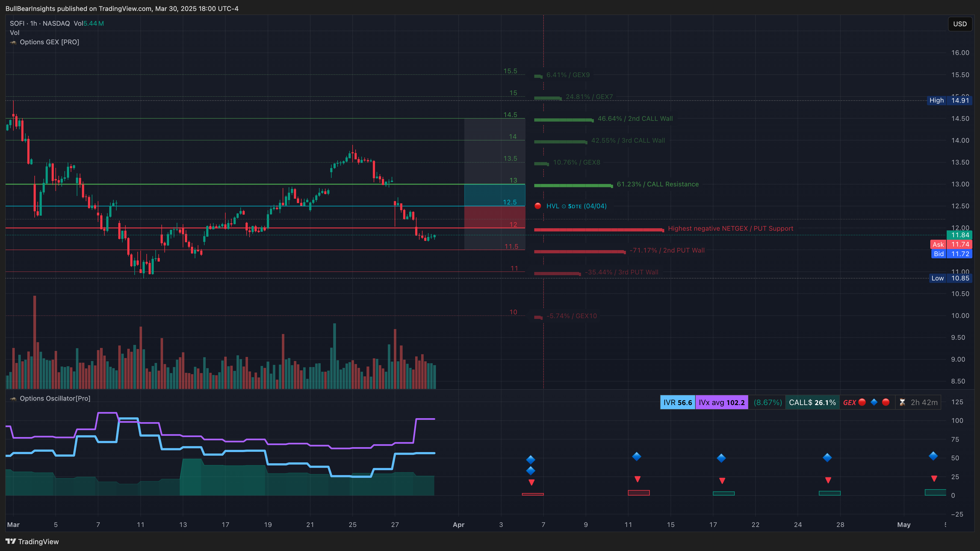Click the Bid 11.72 price label
Image resolution: width=980 pixels, height=551 pixels.
[952, 254]
